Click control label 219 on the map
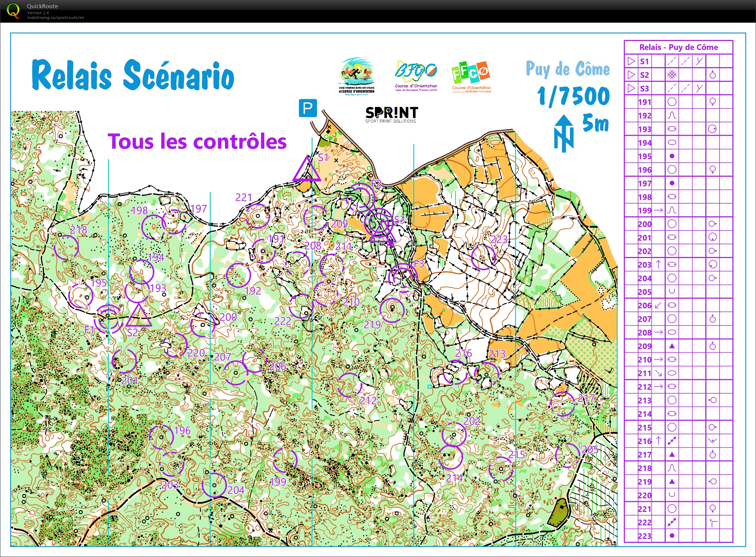This screenshot has height=557, width=756. 372,324
